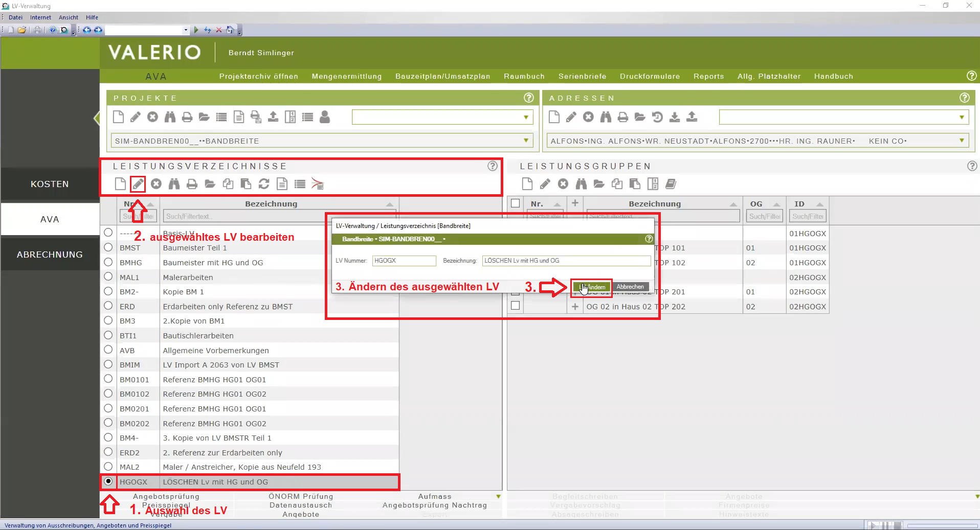The height and width of the screenshot is (530, 980).
Task: Tick the select-all checkbox in Leistungsgruppen header
Action: click(515, 203)
